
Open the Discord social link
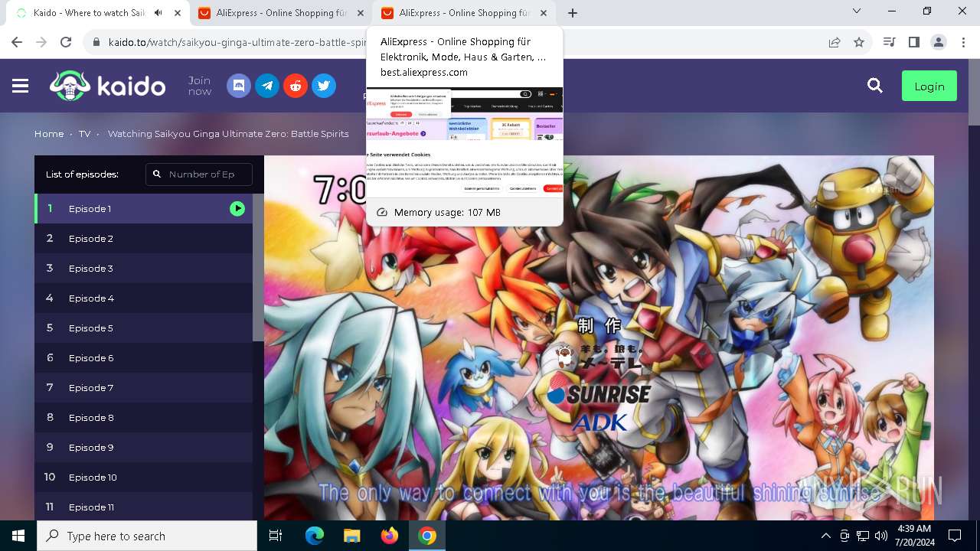[x=239, y=86]
